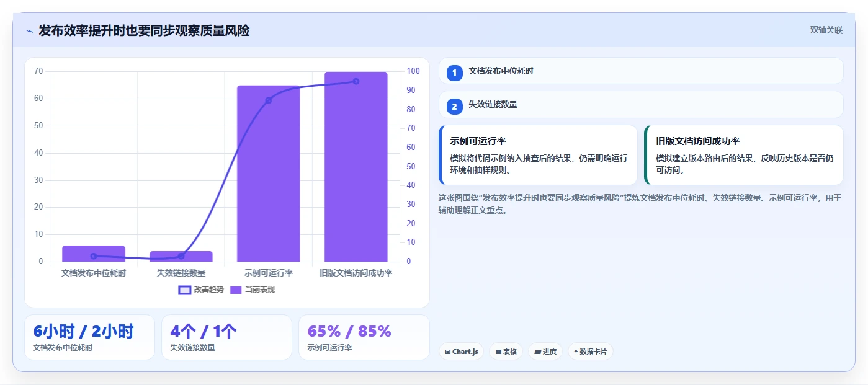Viewport: 868px width, 385px height.
Task: Click the 文档发布中位耗时 bar
Action: pyautogui.click(x=94, y=254)
